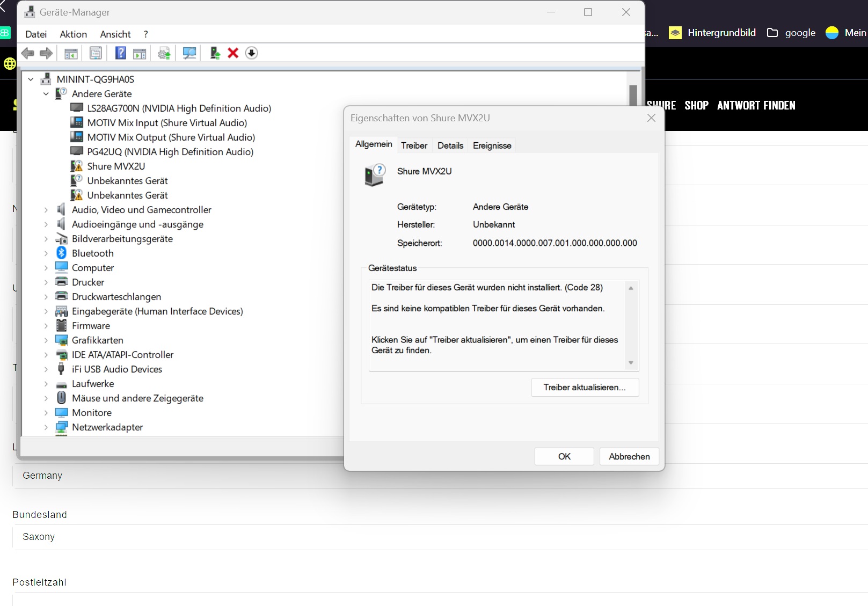868x606 pixels.
Task: Expand Netzwerkadapter category
Action: click(x=46, y=427)
